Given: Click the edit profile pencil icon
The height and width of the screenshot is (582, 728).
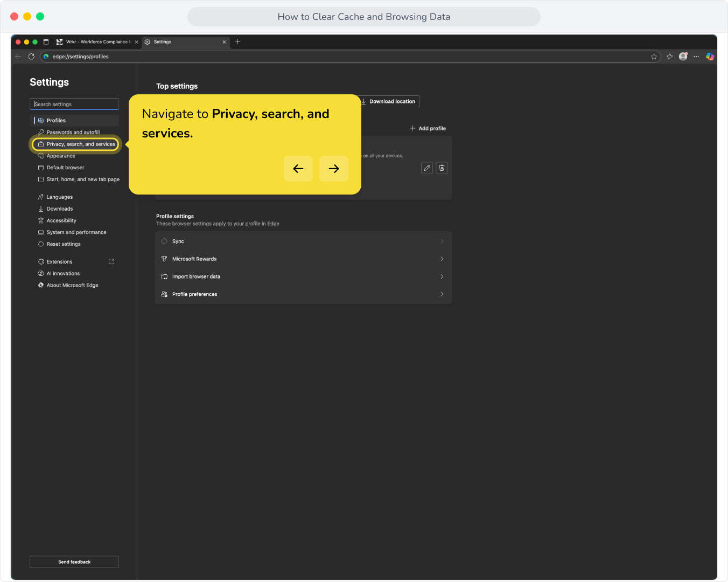Looking at the screenshot, I should (427, 168).
